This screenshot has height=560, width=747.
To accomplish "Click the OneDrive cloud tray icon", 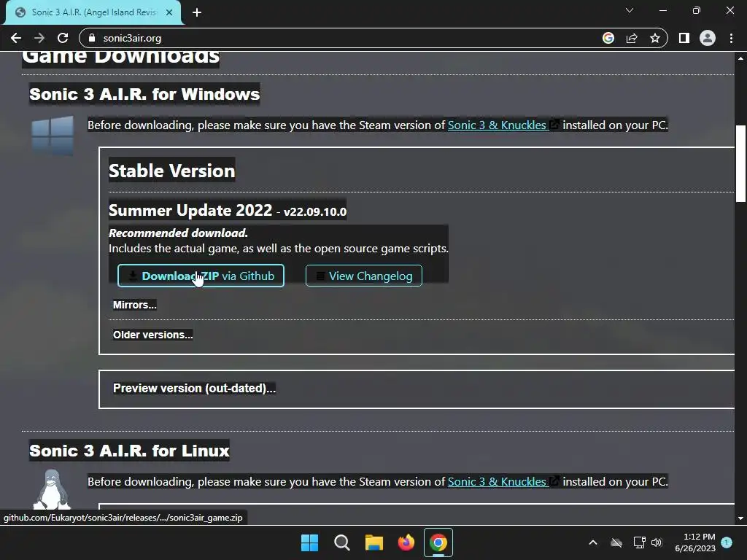I will coord(616,542).
